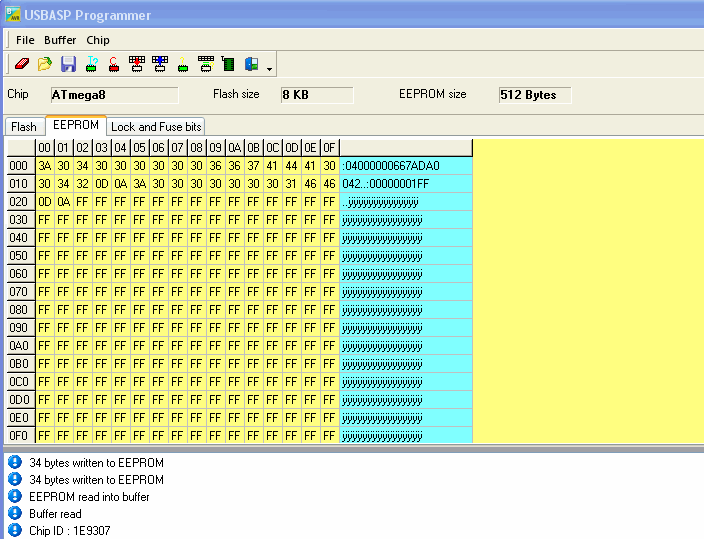Click the red eraser clear-buffer icon
The height and width of the screenshot is (539, 704).
(22, 64)
